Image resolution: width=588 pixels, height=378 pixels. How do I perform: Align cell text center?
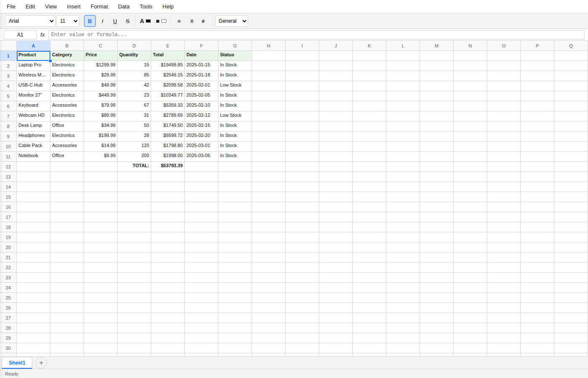coord(192,21)
